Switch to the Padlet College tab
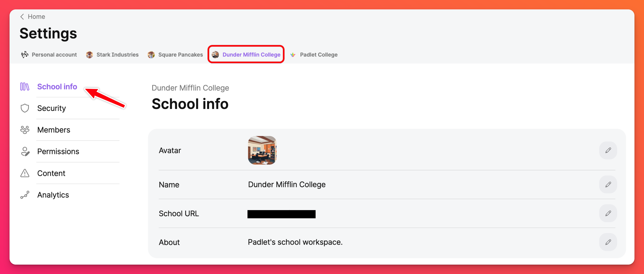 point(314,55)
